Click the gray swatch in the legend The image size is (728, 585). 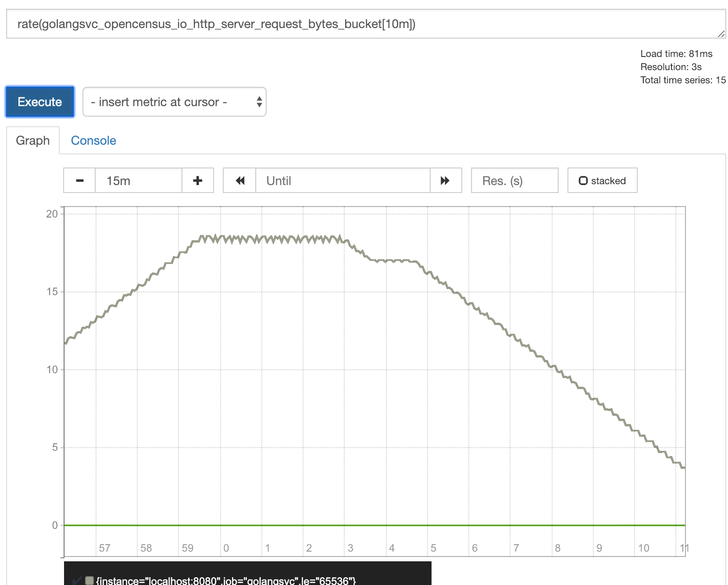[89, 581]
